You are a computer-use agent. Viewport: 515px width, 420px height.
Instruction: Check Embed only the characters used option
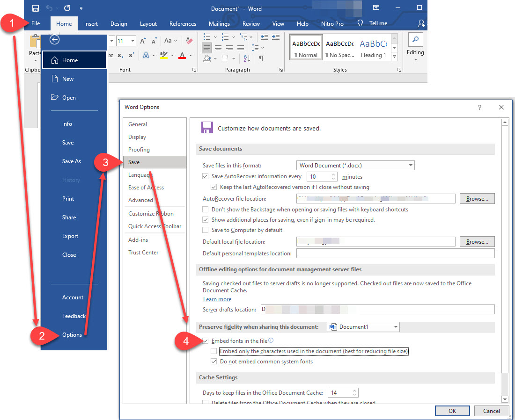click(x=214, y=351)
